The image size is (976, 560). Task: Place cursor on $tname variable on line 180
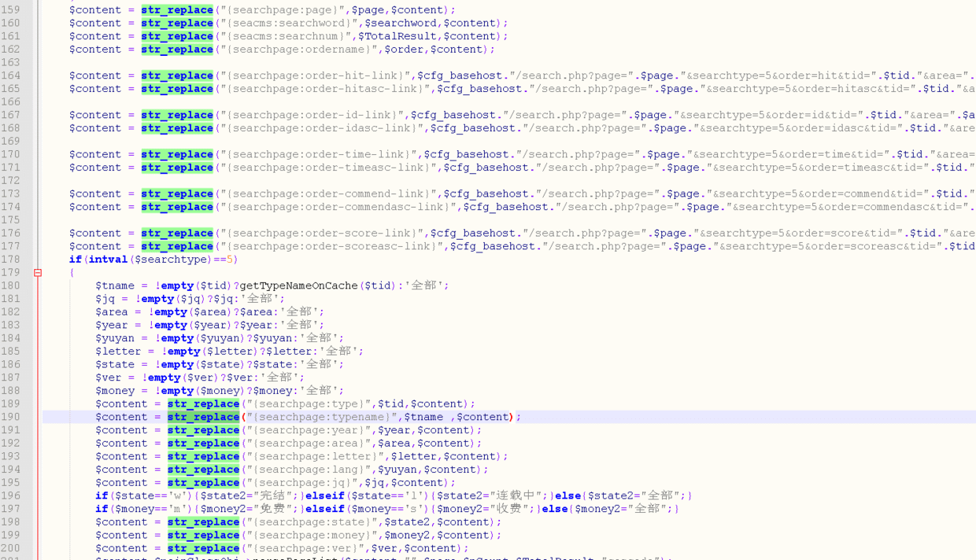[x=115, y=286]
